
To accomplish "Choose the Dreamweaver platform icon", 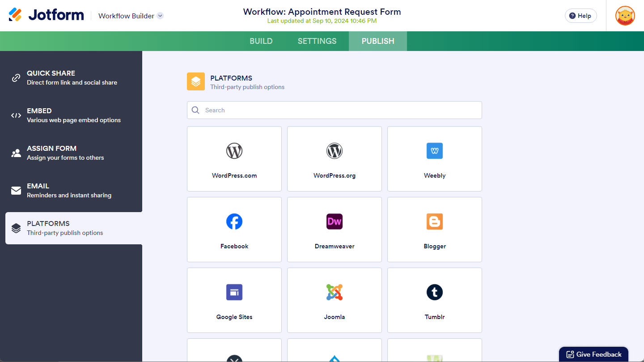I will coord(335,221).
